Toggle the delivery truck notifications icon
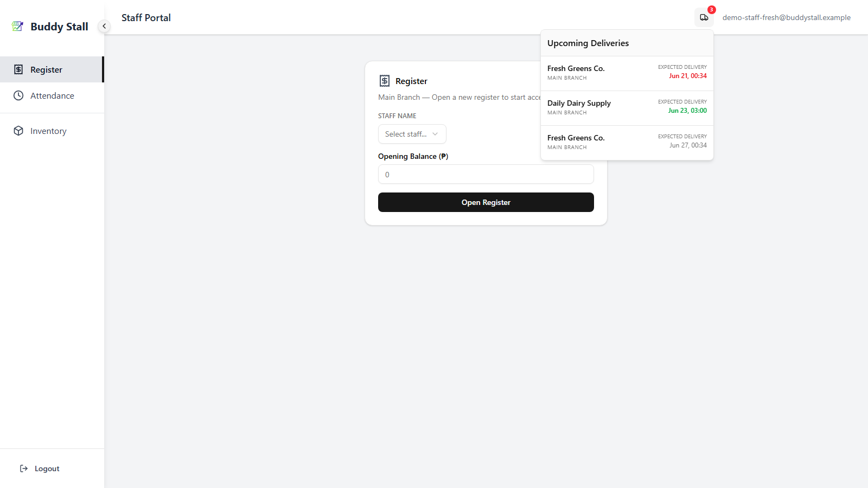Image resolution: width=868 pixels, height=488 pixels. click(x=704, y=17)
